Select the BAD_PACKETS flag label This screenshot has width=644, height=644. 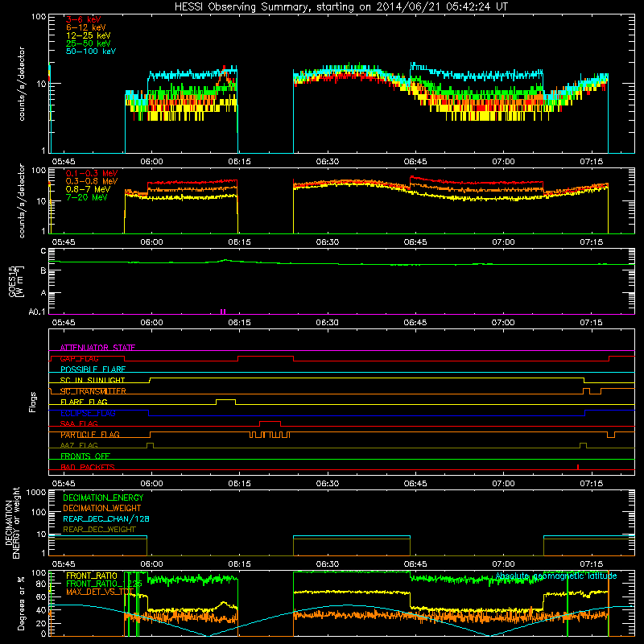pos(88,467)
